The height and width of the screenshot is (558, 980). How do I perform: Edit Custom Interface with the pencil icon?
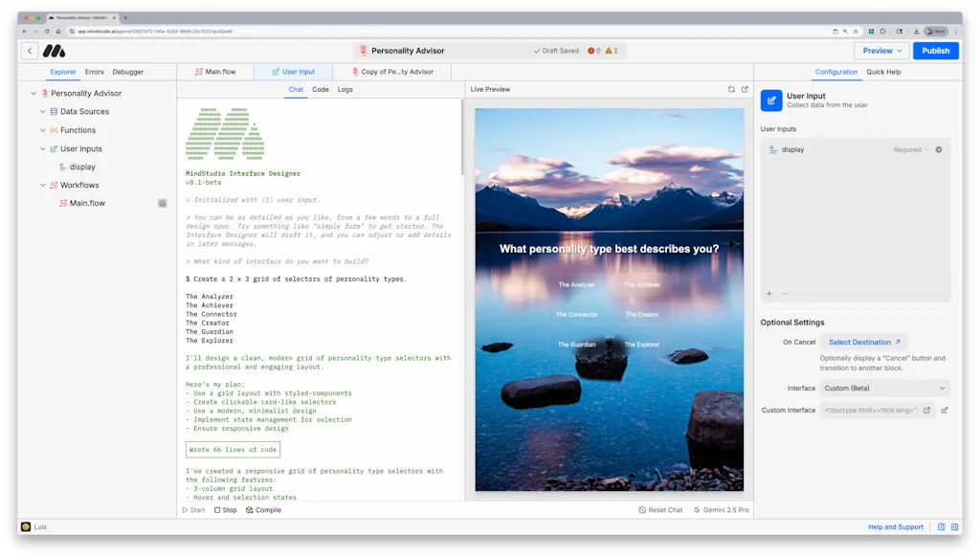click(945, 411)
